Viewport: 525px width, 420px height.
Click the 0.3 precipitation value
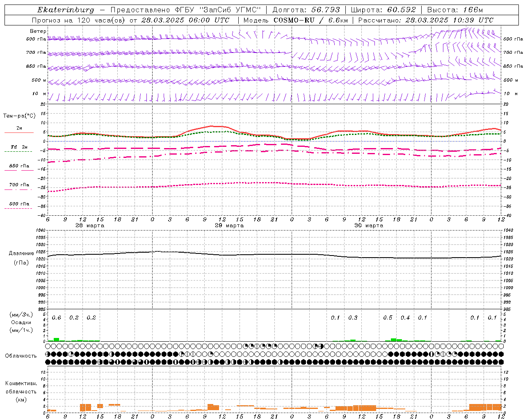[353, 318]
